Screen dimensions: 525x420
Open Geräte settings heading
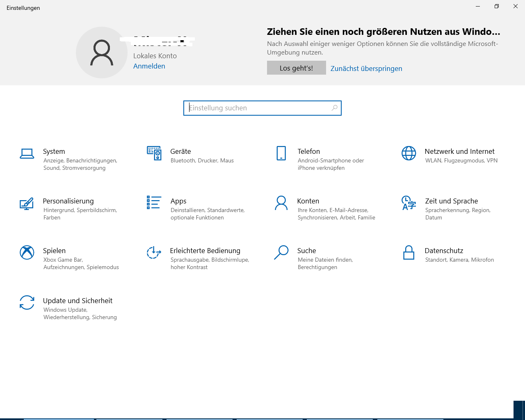[x=180, y=151]
